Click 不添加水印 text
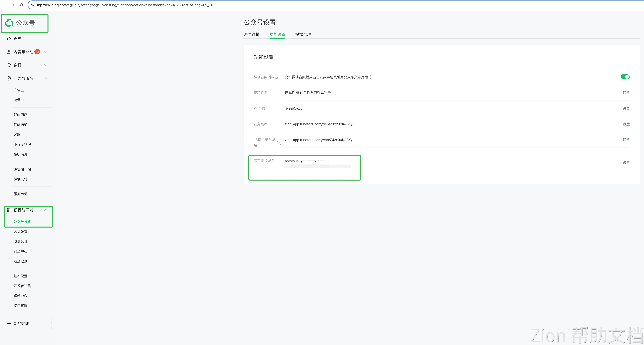Image resolution: width=644 pixels, height=345 pixels. (294, 108)
